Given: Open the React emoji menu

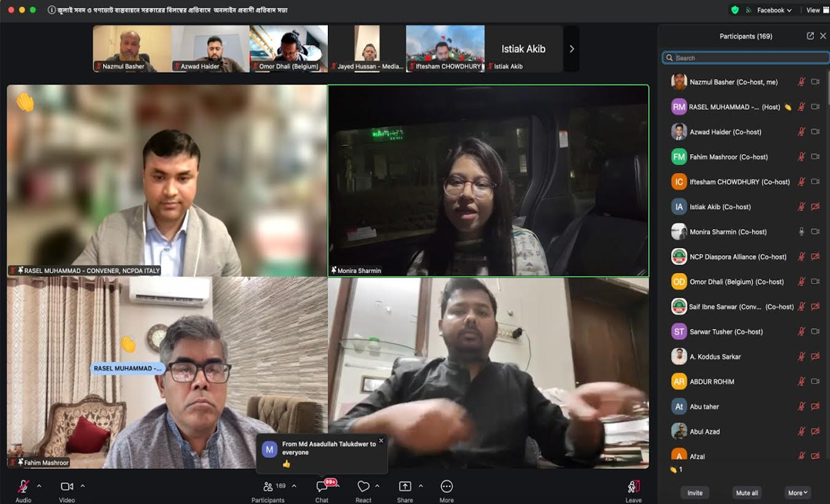Looking at the screenshot, I should pos(363,487).
